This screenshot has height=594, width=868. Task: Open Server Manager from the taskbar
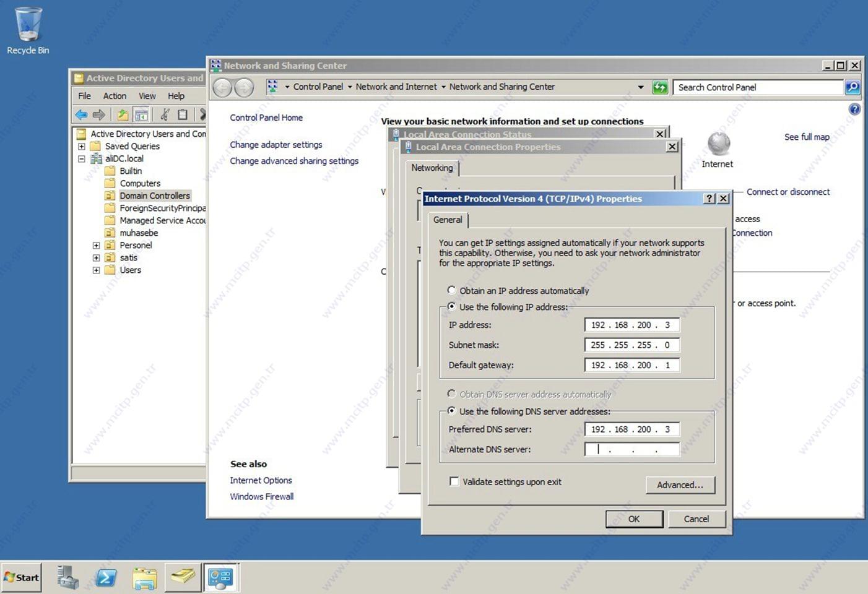[68, 578]
